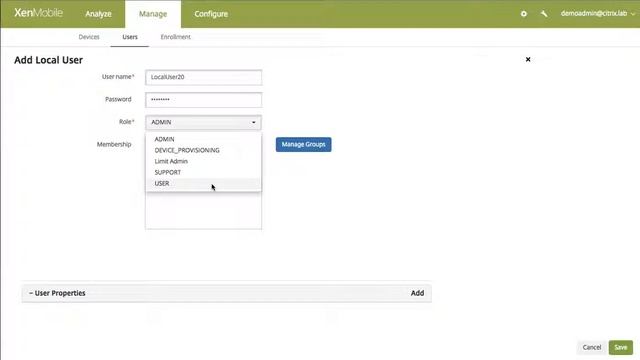Click Add in User Properties
Screen dimensions: 640x360
click(x=417, y=293)
